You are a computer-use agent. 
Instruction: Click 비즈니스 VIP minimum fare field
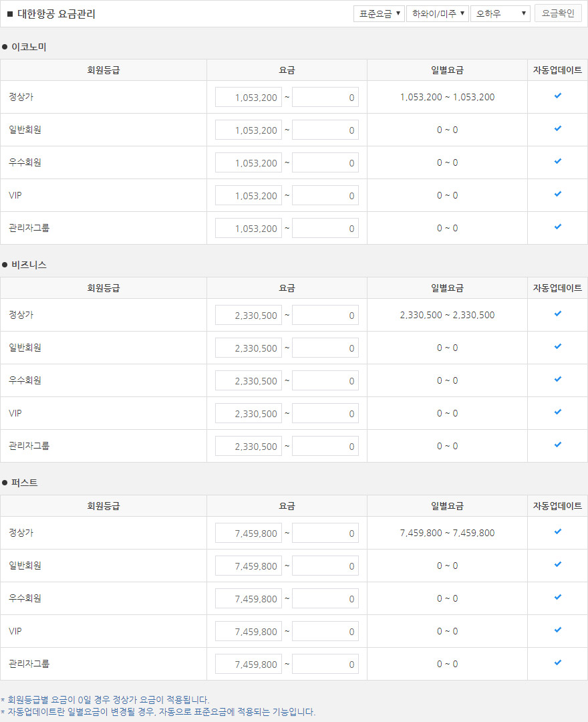click(x=249, y=414)
